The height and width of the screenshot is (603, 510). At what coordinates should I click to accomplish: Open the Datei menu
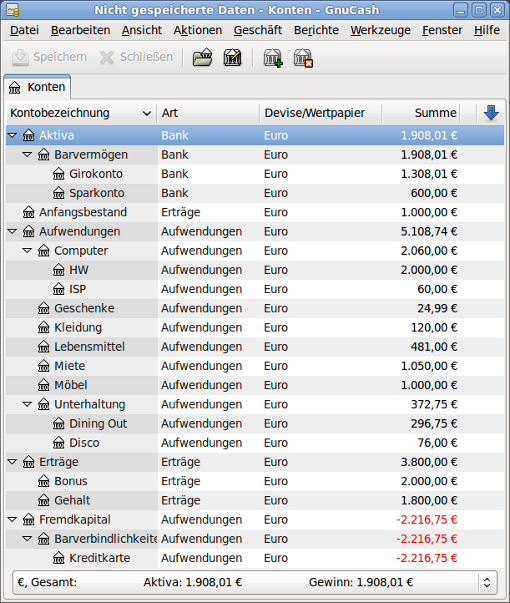point(25,30)
